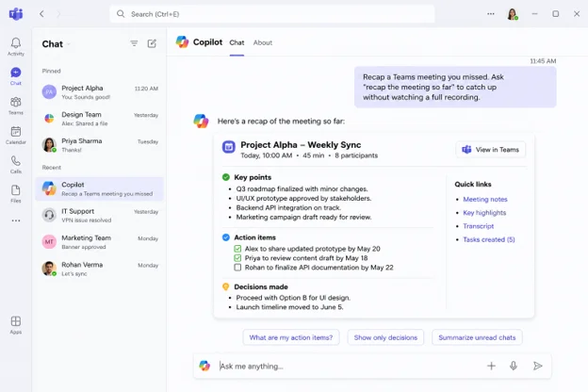Click the Key points heading
Viewport: 588px width, 392px height.
253,177
